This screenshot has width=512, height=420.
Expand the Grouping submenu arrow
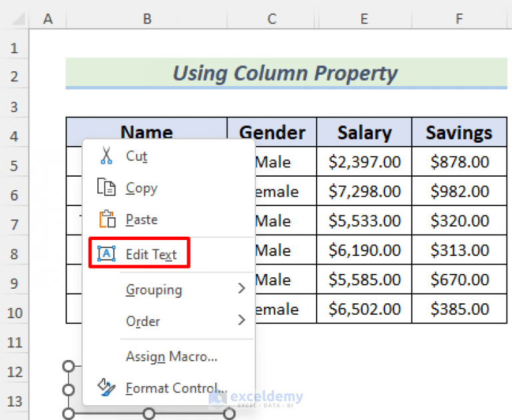(241, 289)
